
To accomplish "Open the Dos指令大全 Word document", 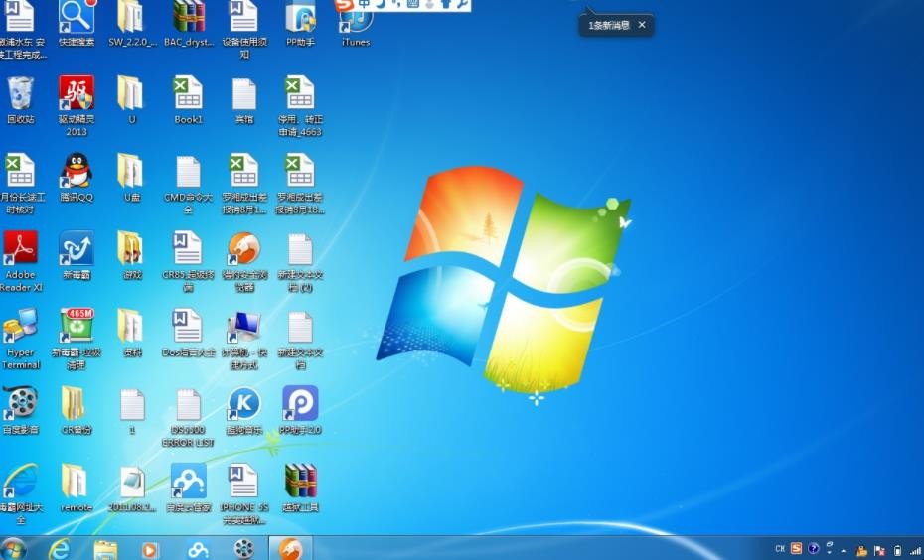I will [x=188, y=334].
